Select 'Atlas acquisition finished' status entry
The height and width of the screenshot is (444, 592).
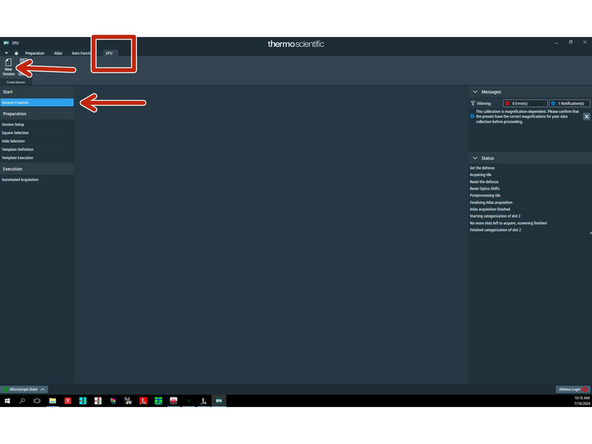click(490, 209)
